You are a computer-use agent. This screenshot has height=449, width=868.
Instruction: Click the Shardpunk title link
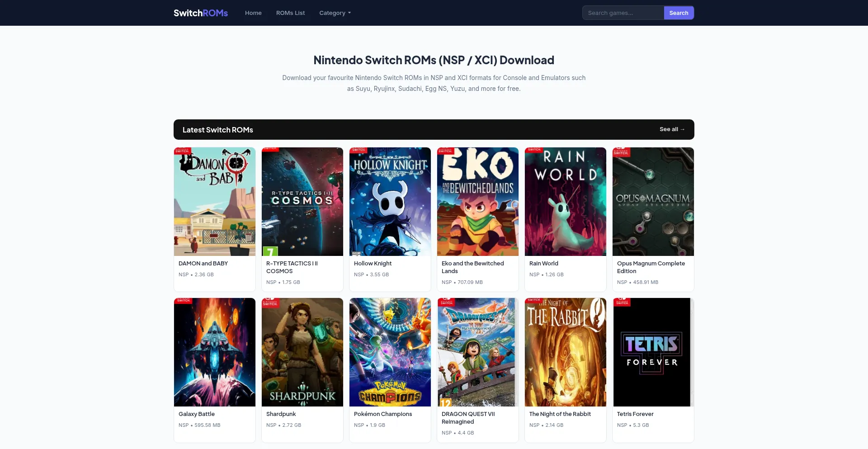281,414
